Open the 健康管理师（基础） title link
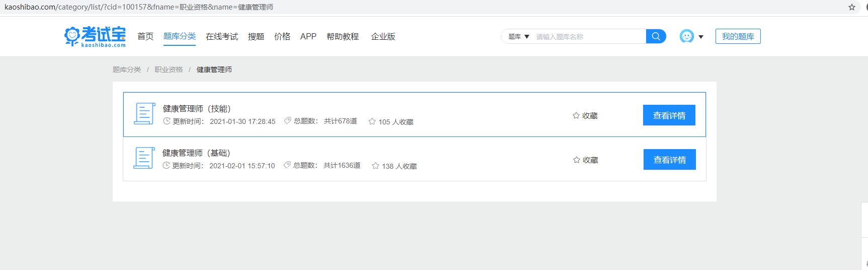 pyautogui.click(x=196, y=153)
